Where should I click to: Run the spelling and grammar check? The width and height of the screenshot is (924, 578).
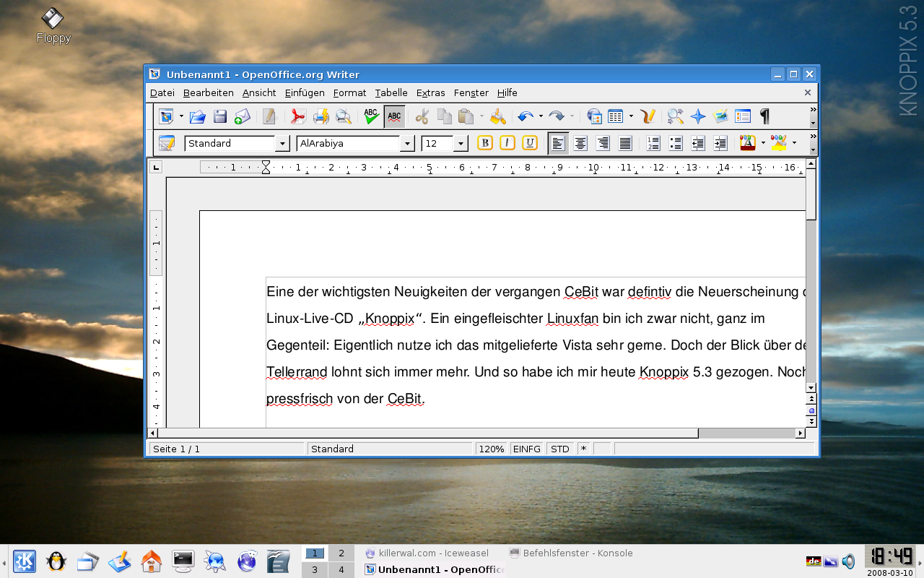coord(371,116)
